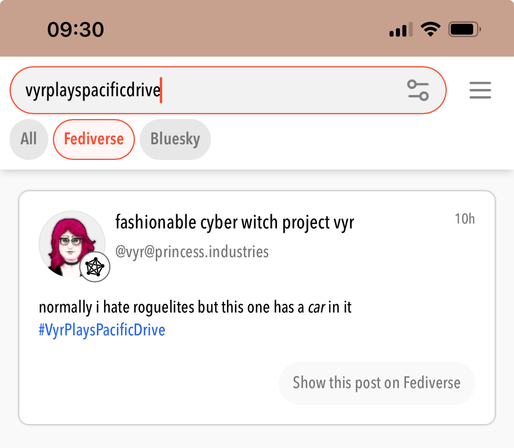
Task: Click the post text about roguelites
Action: [195, 307]
